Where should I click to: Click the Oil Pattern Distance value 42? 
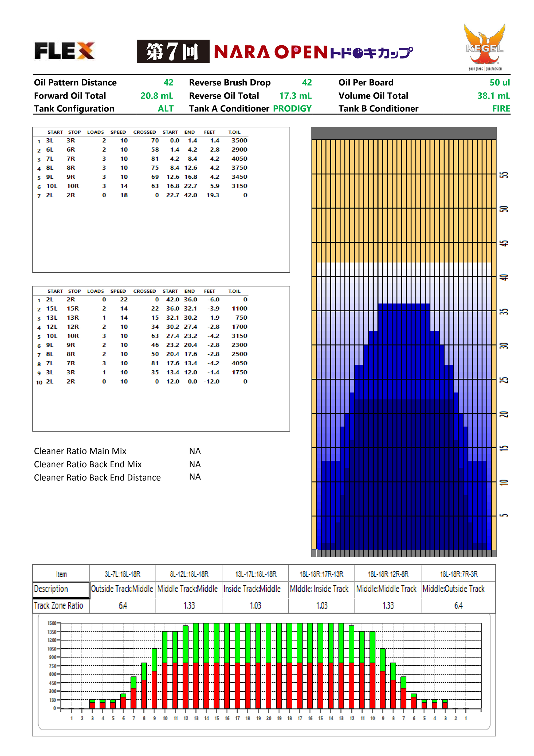point(168,82)
